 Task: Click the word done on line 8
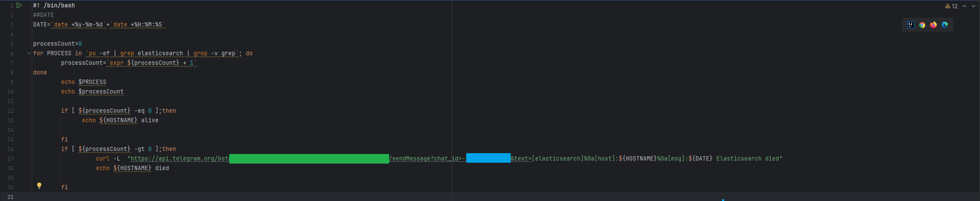(x=40, y=73)
